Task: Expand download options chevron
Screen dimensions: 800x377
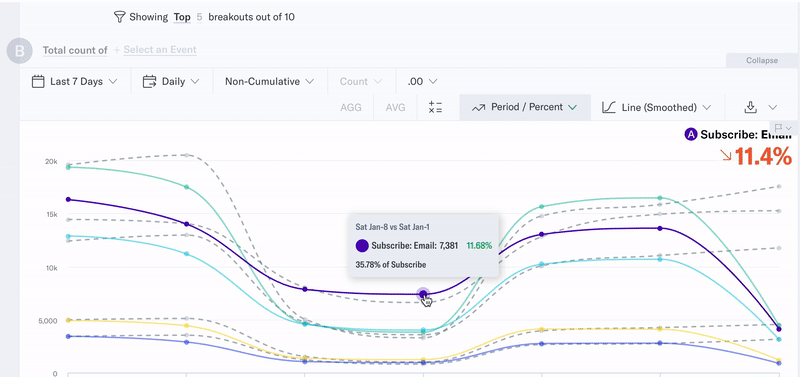Action: [x=772, y=107]
